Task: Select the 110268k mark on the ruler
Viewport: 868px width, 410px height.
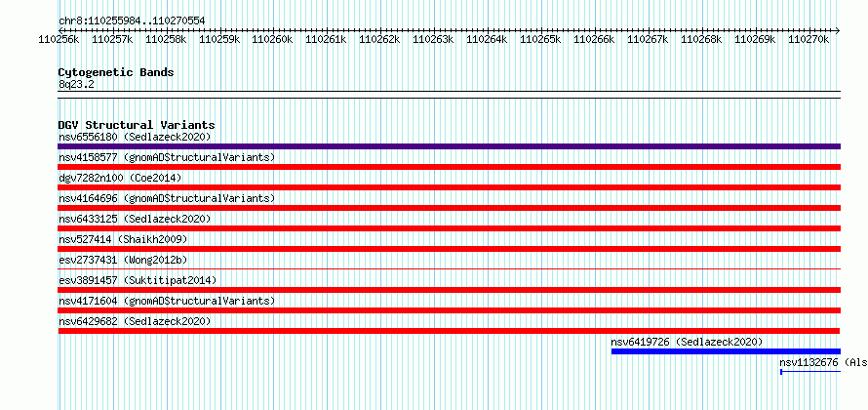Action: pos(702,39)
